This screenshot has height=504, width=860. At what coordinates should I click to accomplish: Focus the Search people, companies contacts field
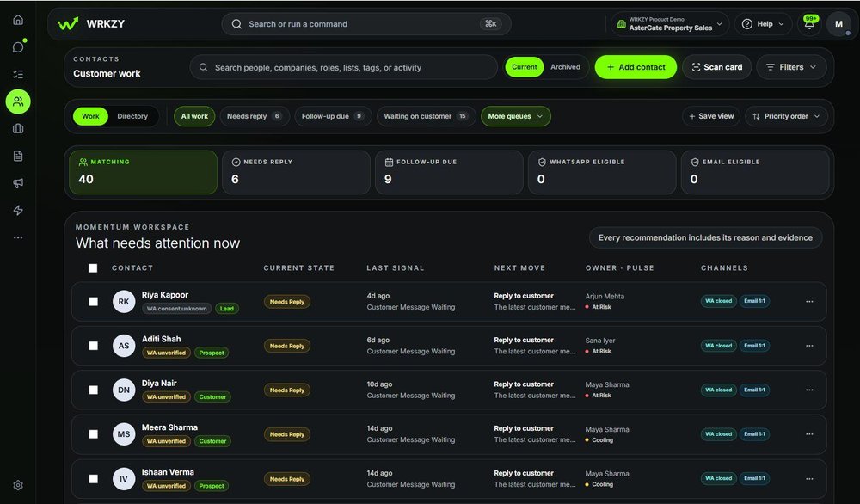tap(343, 67)
